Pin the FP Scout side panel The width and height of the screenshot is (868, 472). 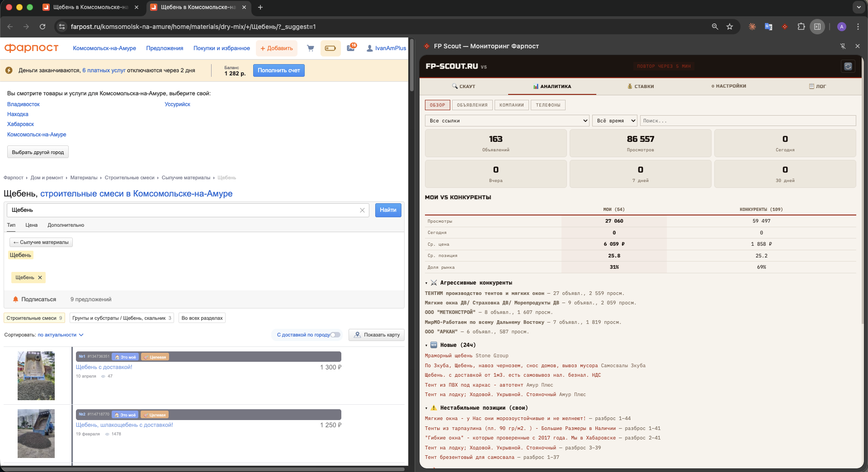pyautogui.click(x=843, y=46)
